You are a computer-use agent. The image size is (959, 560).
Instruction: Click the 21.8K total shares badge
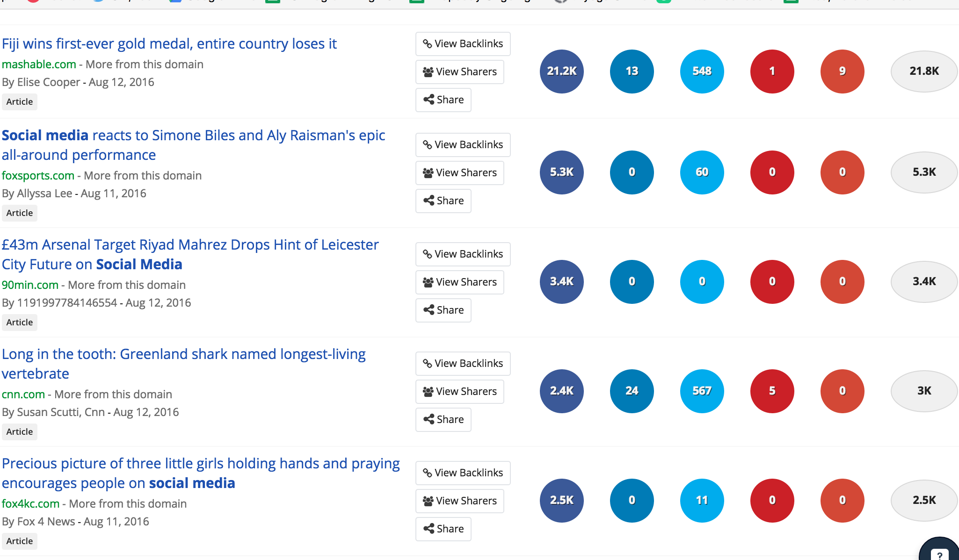point(924,71)
